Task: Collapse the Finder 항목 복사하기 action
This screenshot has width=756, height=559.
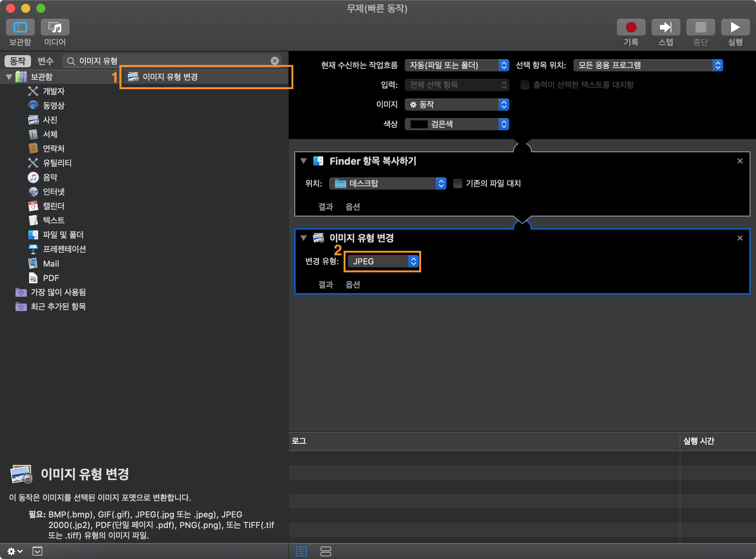Action: 303,161
